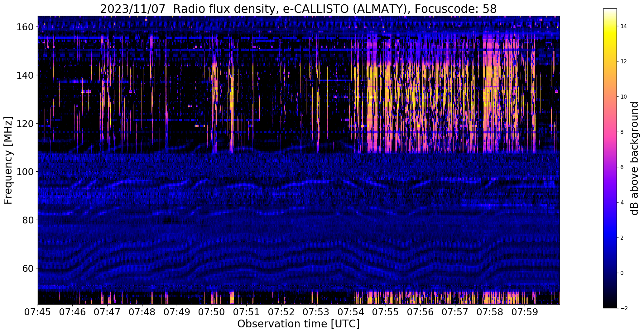Click the 07:54 time tick label
Screen dimensions: 644x333
click(x=351, y=312)
